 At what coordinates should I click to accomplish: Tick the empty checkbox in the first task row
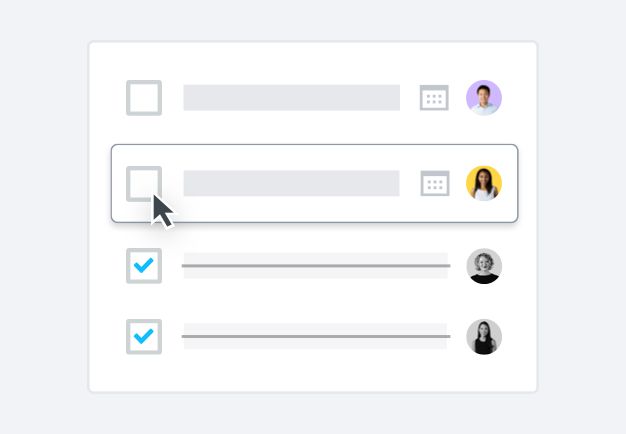[x=144, y=98]
